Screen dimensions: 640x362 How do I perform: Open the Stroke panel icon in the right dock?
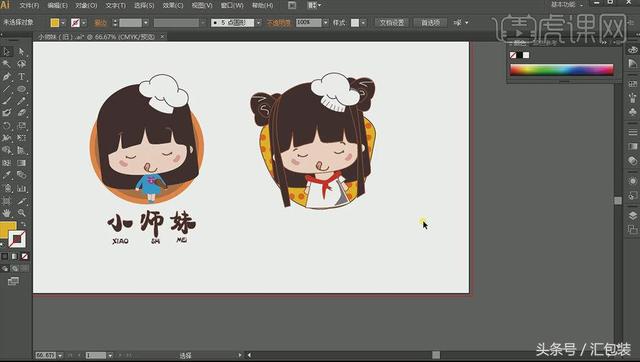pos(632,132)
